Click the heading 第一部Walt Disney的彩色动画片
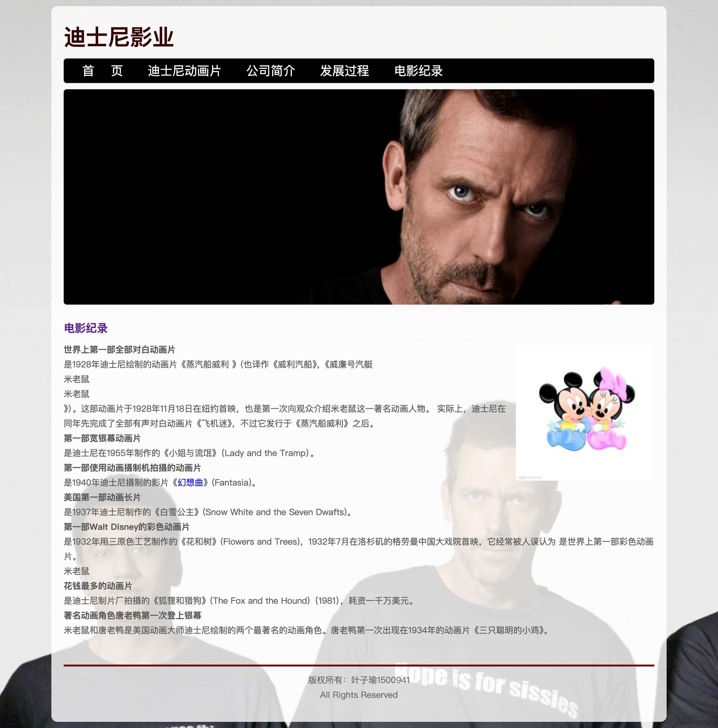This screenshot has height=728, width=718. tap(126, 527)
